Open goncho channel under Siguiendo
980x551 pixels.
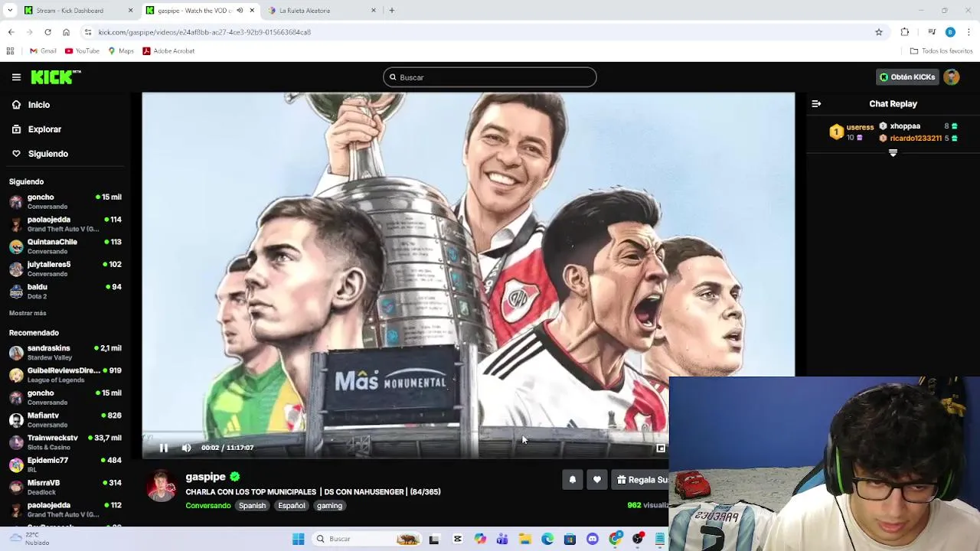(x=65, y=201)
